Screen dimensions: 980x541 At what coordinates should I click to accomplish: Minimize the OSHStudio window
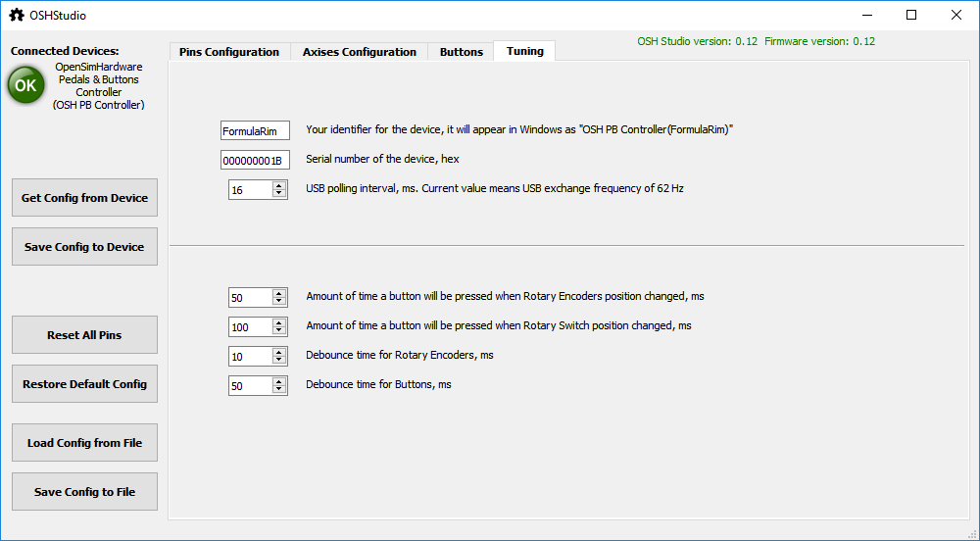pos(866,15)
